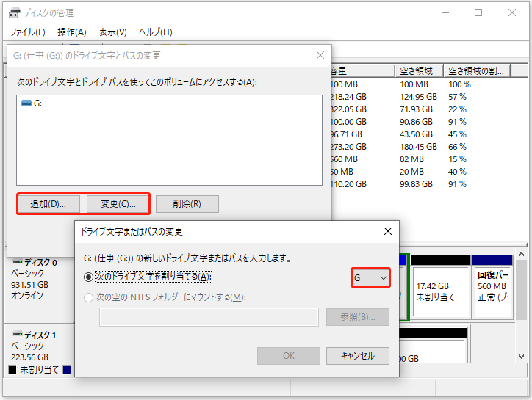Open the ファイル(F) menu
This screenshot has height=400, width=532.
click(27, 32)
